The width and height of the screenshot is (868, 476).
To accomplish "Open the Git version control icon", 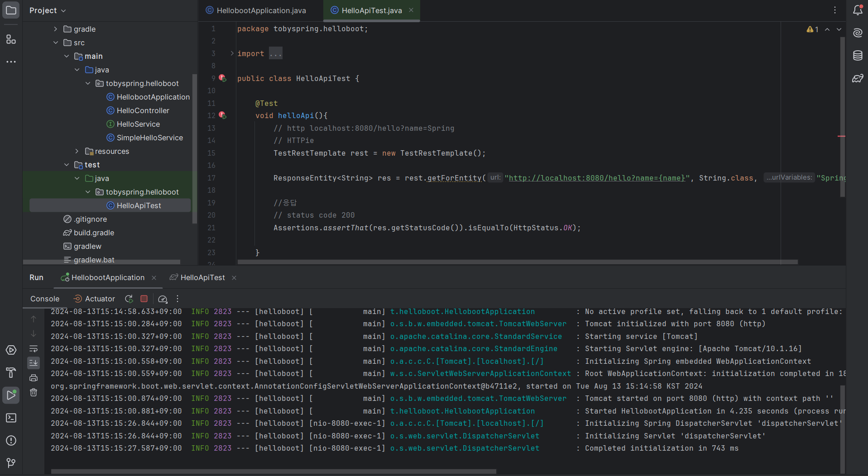I will 11,463.
